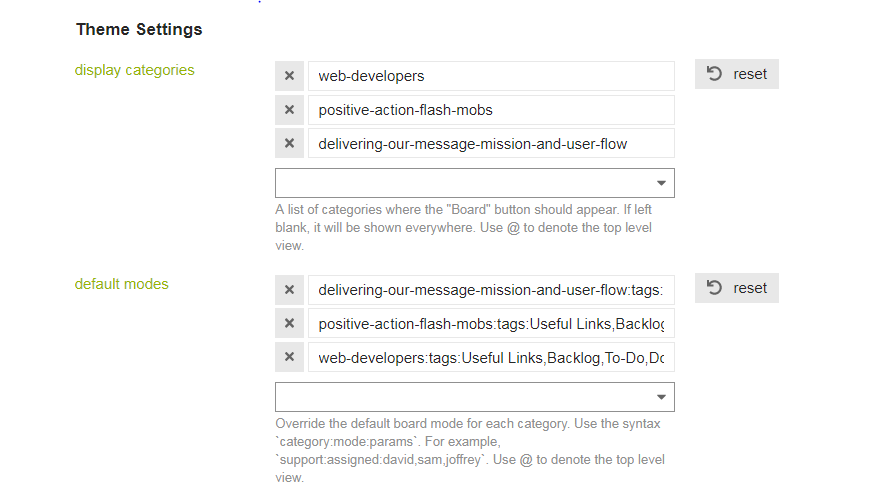Remove web-developers:tags default mode entry
Screen dimensions: 876x484
click(289, 357)
